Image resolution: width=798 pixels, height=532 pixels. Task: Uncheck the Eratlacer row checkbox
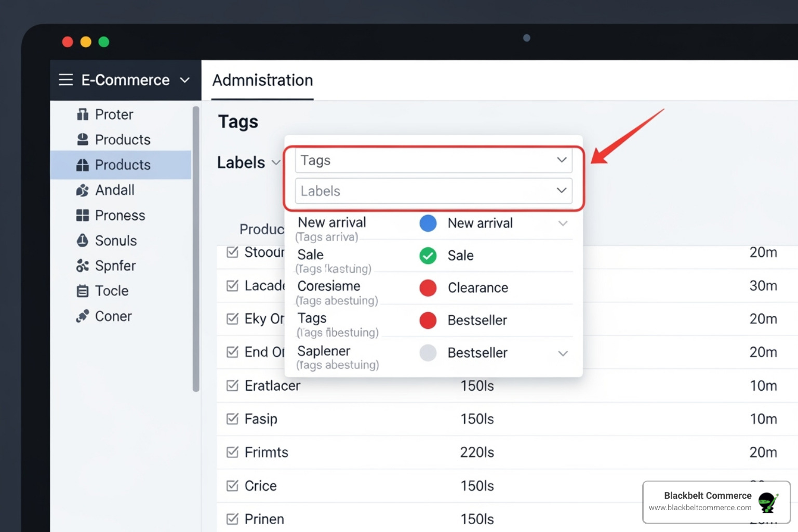[x=232, y=385]
